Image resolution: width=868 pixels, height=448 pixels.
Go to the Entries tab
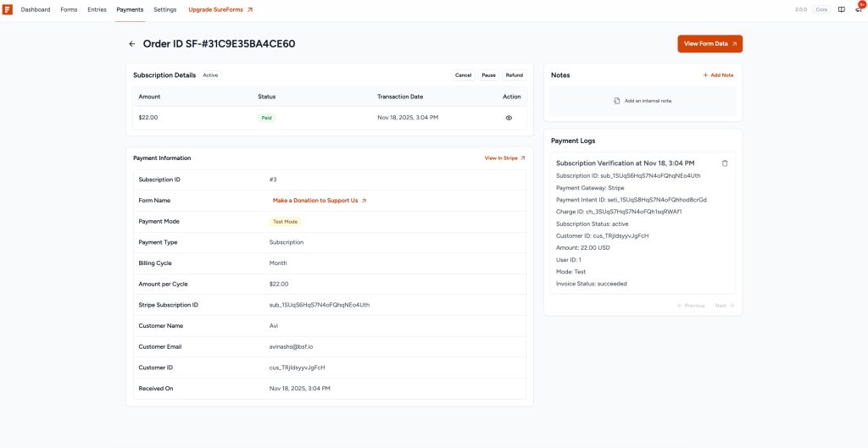pos(97,9)
